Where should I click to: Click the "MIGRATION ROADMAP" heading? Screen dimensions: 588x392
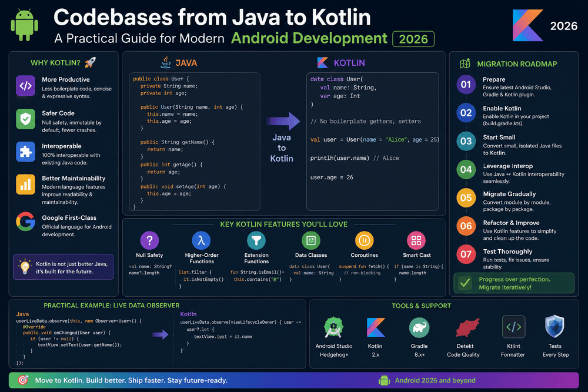517,64
